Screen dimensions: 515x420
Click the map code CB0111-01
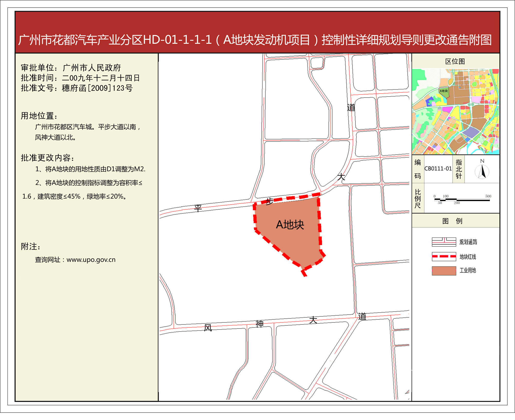(x=438, y=169)
